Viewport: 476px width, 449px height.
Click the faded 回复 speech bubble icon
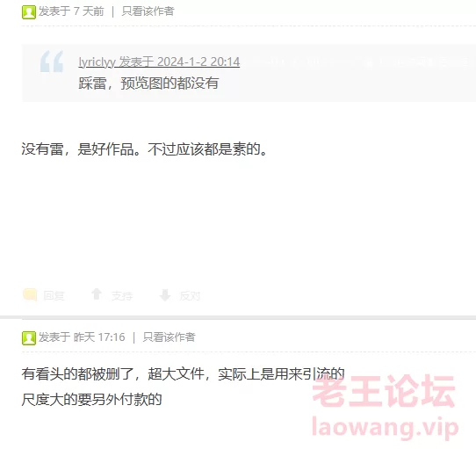(x=30, y=294)
